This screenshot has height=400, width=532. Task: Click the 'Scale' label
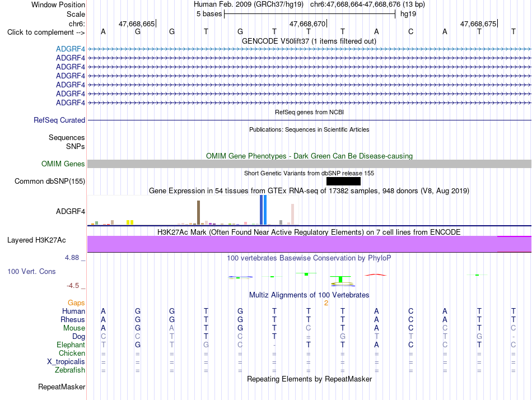76,14
